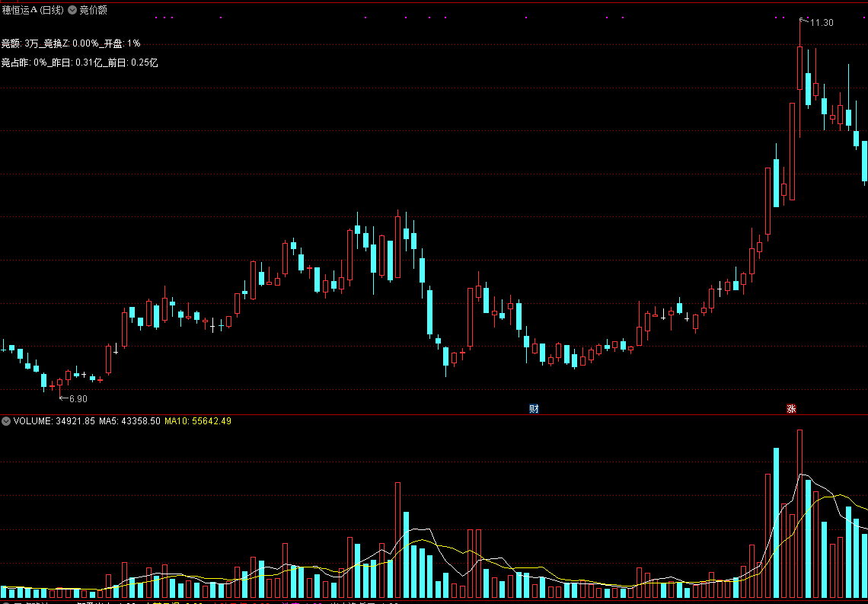Open the dropdown arrow beside 竞价额

pyautogui.click(x=72, y=10)
